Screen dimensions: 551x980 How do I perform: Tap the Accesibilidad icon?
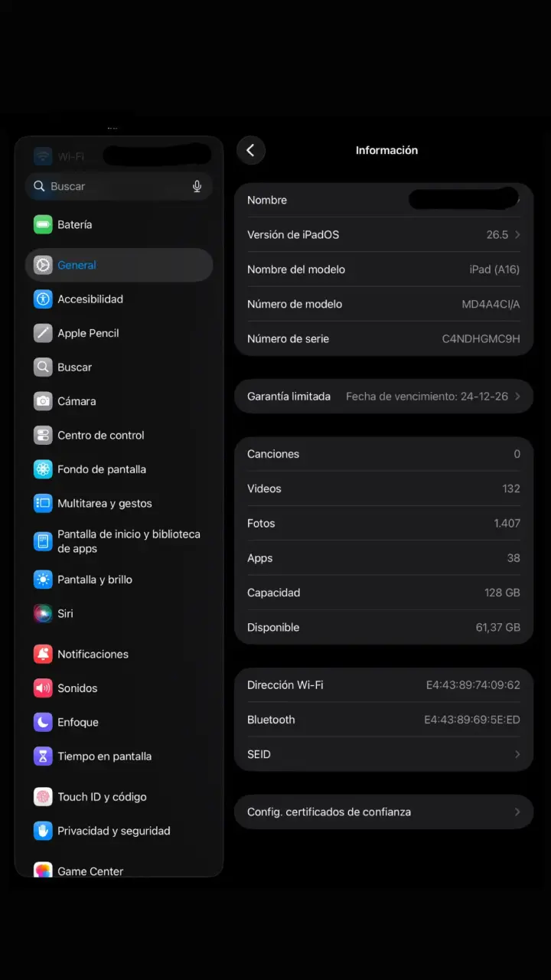[x=43, y=299]
